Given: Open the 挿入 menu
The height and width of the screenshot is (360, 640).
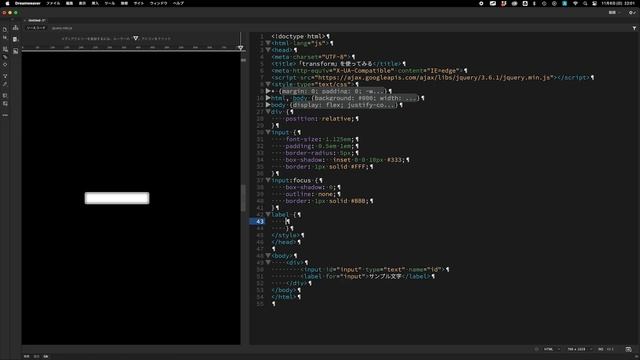Looking at the screenshot, I should pos(95,3).
